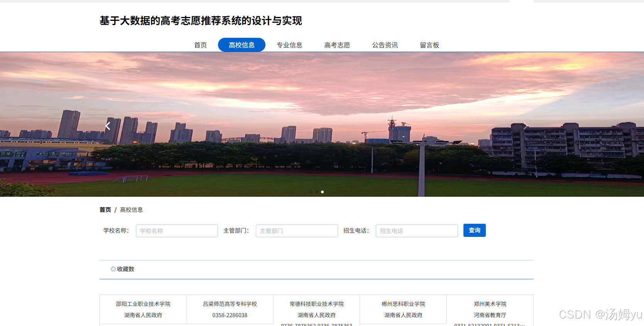The height and width of the screenshot is (326, 644).
Task: Open the 郑州美术学院 school card
Action: click(490, 311)
